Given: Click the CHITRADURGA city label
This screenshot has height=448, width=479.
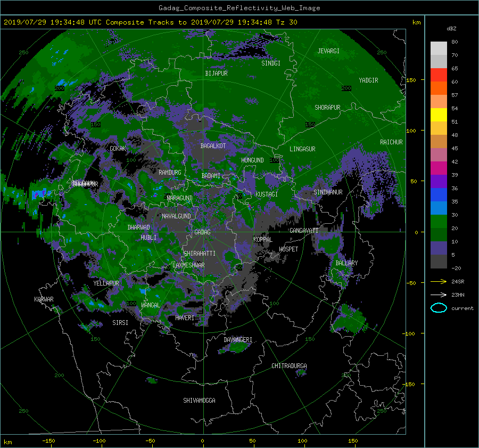Looking at the screenshot, I should [289, 366].
